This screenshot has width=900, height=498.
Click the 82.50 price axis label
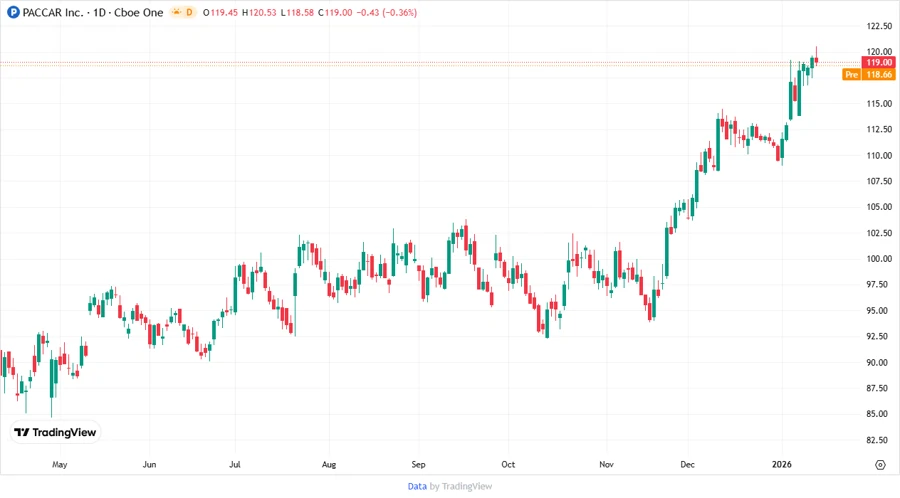(x=879, y=440)
